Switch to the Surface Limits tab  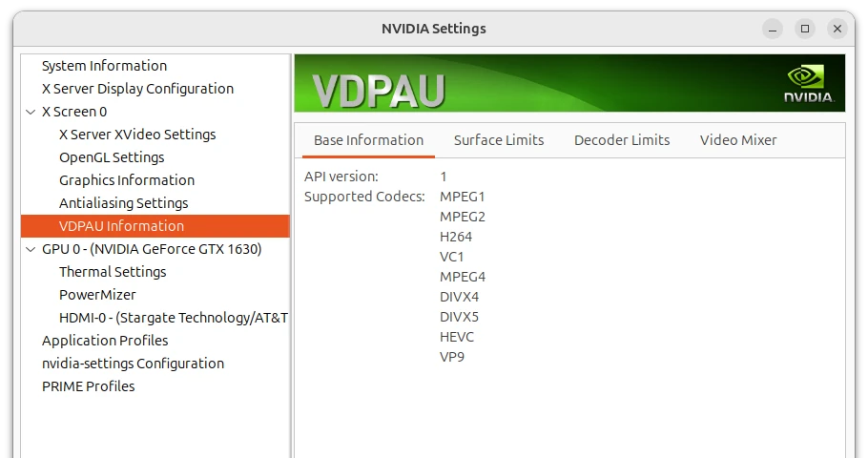click(x=499, y=140)
